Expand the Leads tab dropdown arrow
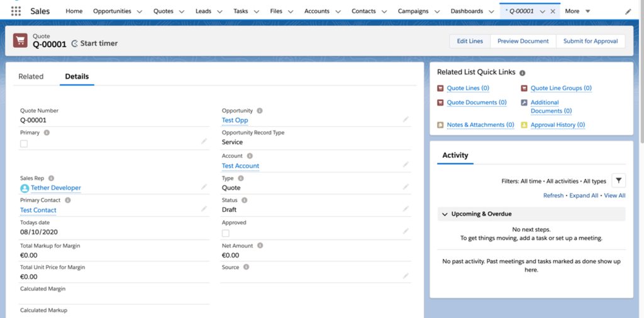 (x=219, y=11)
